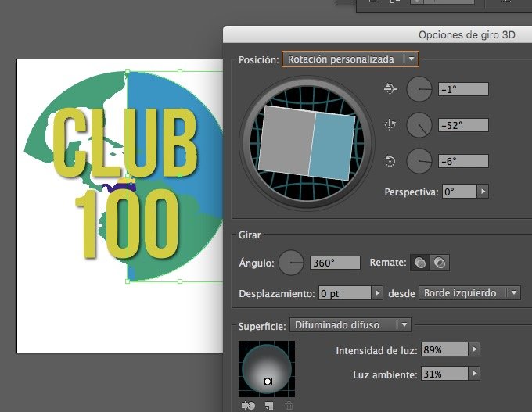Screen dimensions: 532x412
Task: Click the Y-axis rotation icon
Action: pos(391,125)
